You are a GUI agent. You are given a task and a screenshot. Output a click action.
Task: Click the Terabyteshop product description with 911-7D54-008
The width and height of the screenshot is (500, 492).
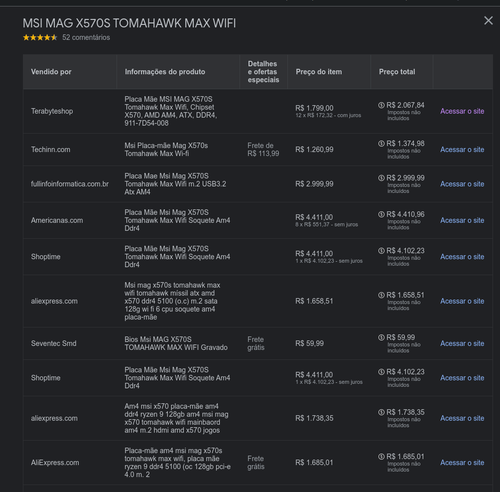(171, 111)
